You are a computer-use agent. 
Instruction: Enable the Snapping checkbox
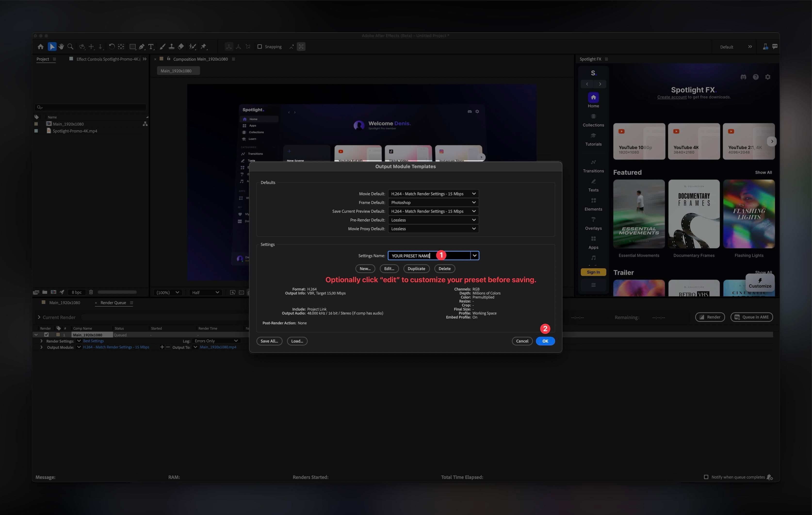tap(260, 47)
